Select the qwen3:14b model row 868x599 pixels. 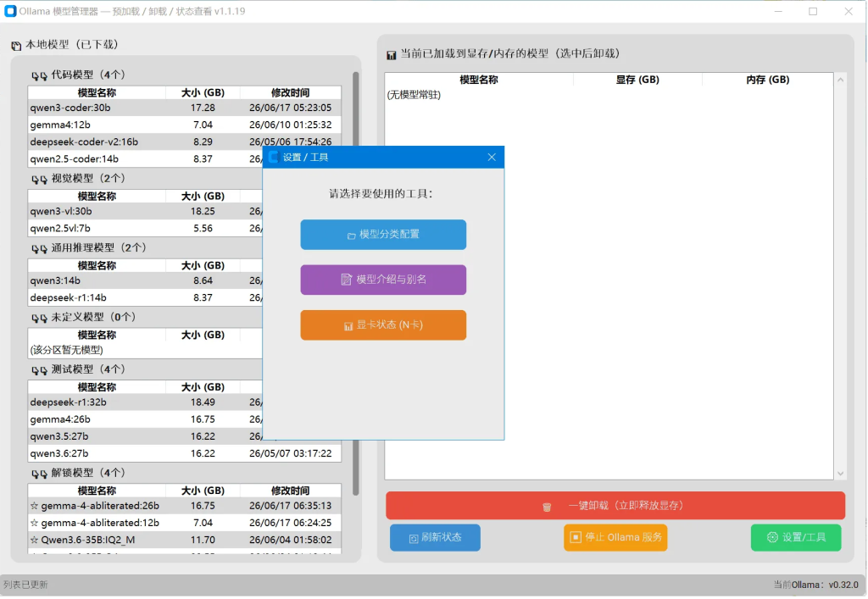coord(145,281)
